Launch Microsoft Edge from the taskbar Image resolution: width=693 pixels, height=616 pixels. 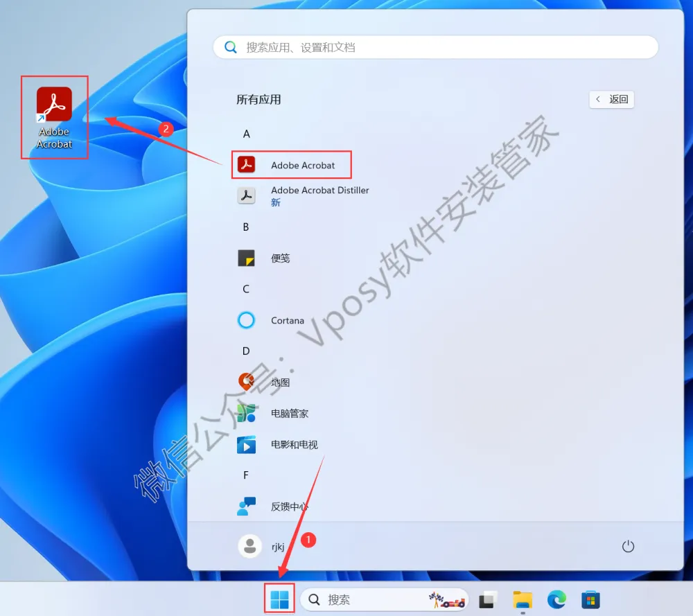[x=556, y=599]
